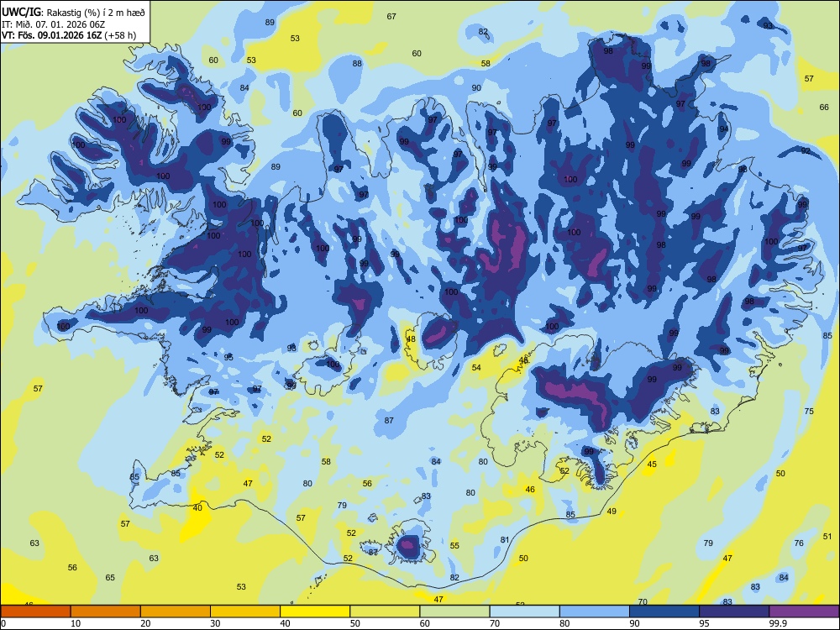Click the 20–30 amber legend swatch
The width and height of the screenshot is (840, 630).
[176, 612]
